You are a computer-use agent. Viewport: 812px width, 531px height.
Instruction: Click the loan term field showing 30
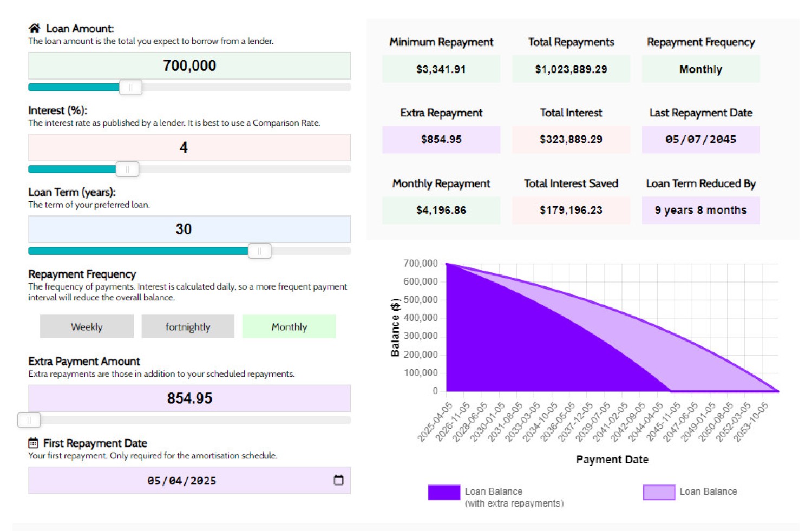189,230
